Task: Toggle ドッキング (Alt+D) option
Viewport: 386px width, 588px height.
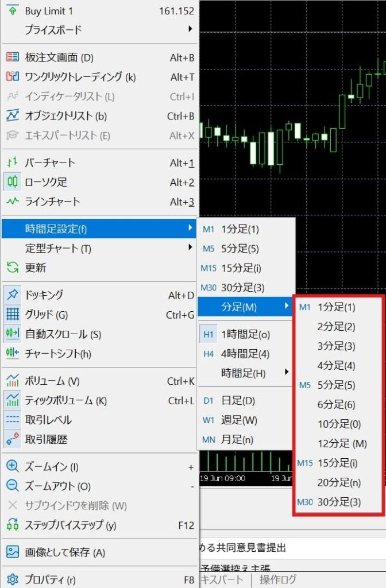Action: [99, 295]
